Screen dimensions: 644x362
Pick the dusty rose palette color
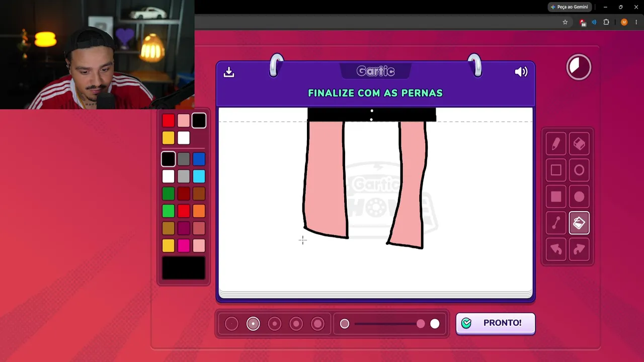199,228
